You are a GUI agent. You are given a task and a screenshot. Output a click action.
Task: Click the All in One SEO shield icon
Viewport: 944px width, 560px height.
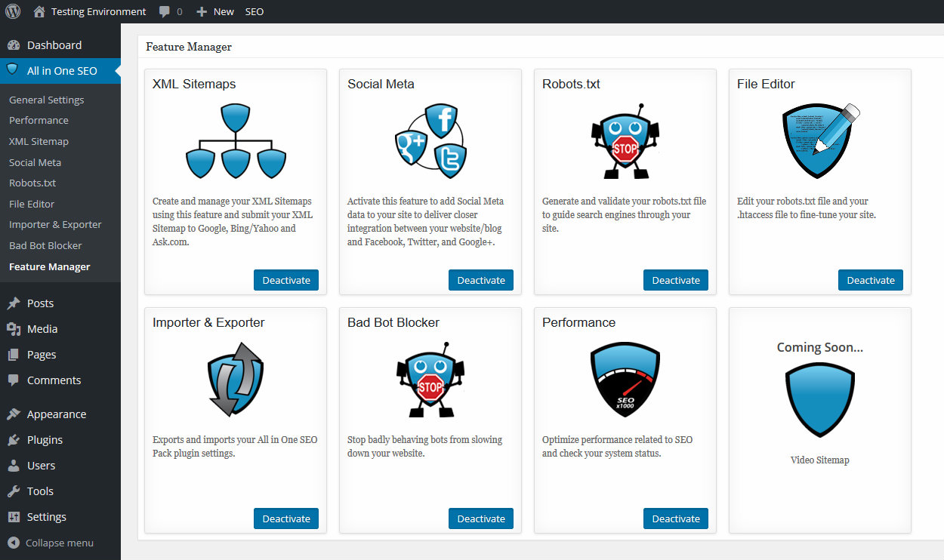[x=13, y=70]
